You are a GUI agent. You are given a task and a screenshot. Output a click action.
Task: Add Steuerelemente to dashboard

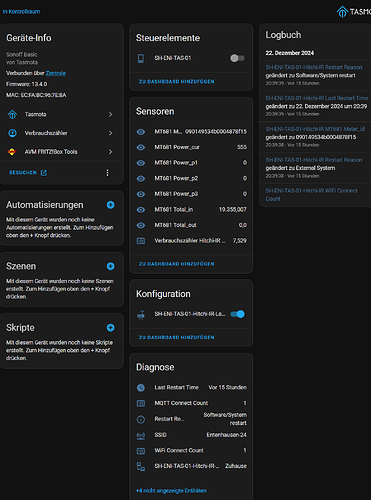177,81
